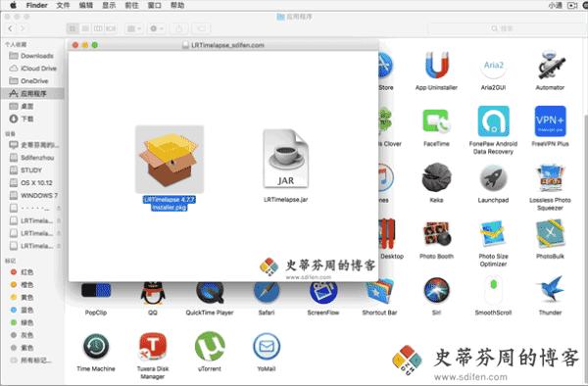
Task: Select iCloud Drive in the sidebar
Action: [x=33, y=69]
